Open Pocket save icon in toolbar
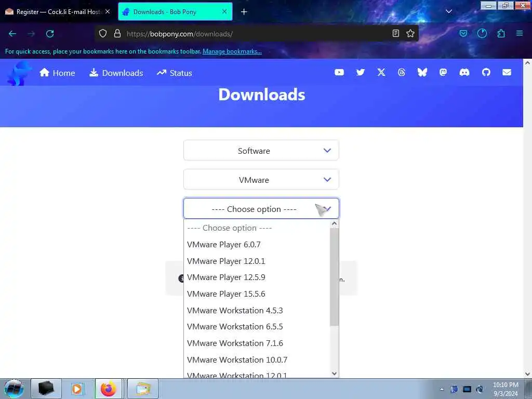 tap(463, 33)
